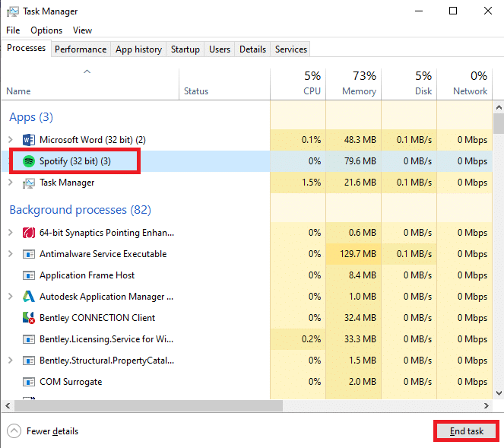Open the Options menu
The height and width of the screenshot is (448, 504).
[x=46, y=30]
